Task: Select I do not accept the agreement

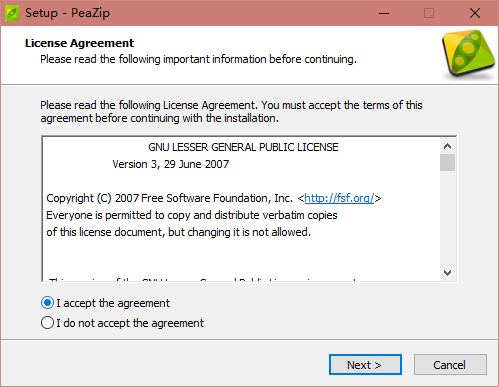Action: tap(122, 323)
